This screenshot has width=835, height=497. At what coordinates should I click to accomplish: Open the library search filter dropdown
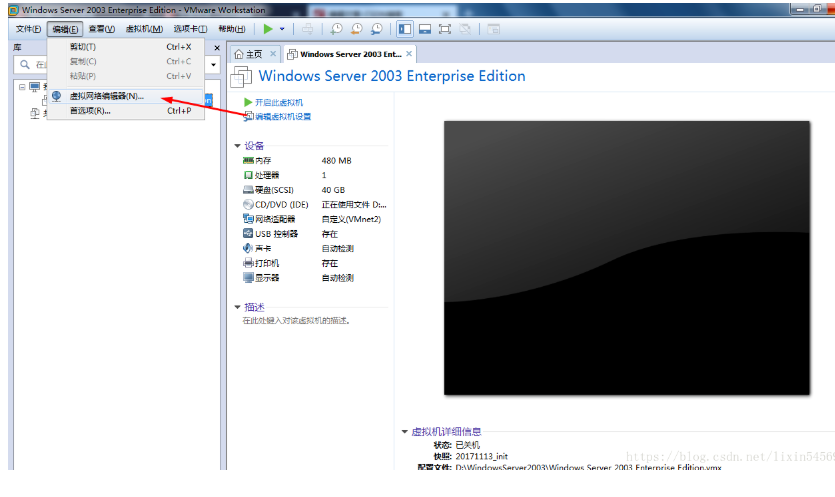coord(214,65)
